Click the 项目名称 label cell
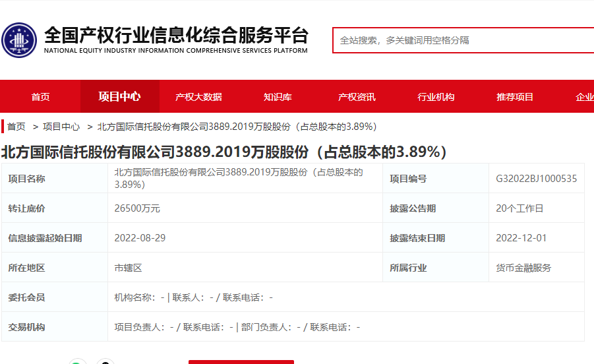The image size is (594, 364). [x=55, y=179]
